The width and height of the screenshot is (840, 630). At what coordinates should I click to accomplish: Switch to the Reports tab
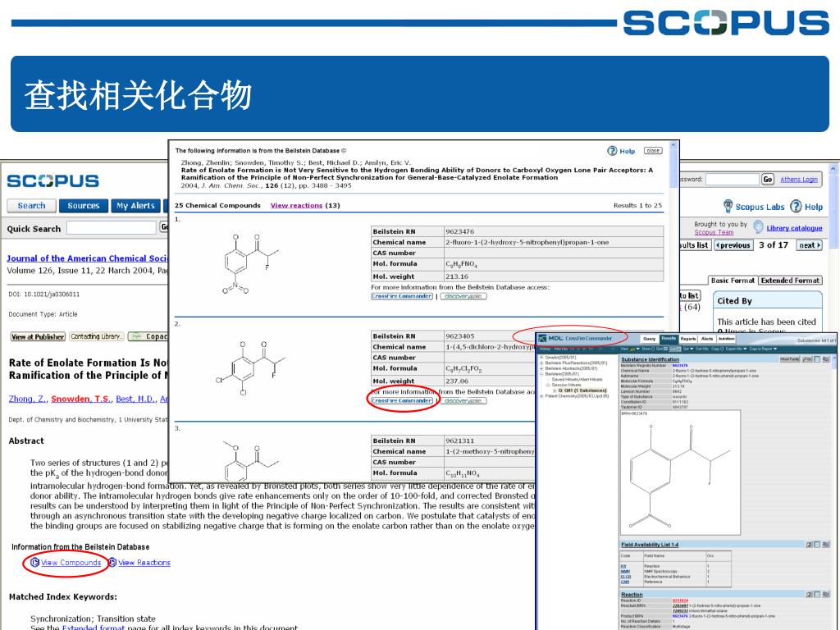coord(688,339)
